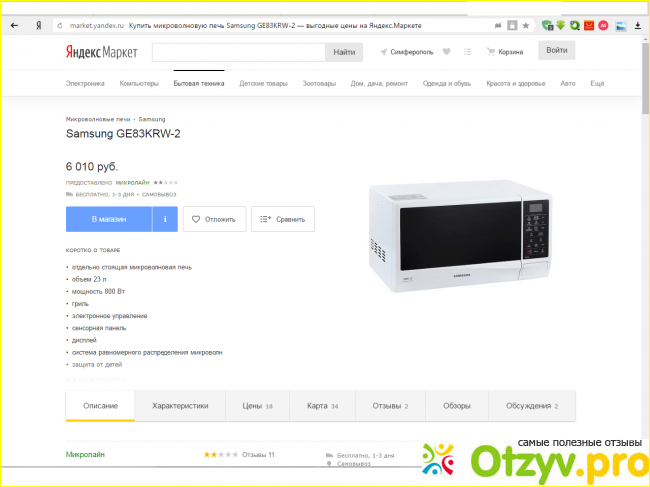650x487 pixels.
Task: Open the Yandex home button
Action: [39, 26]
